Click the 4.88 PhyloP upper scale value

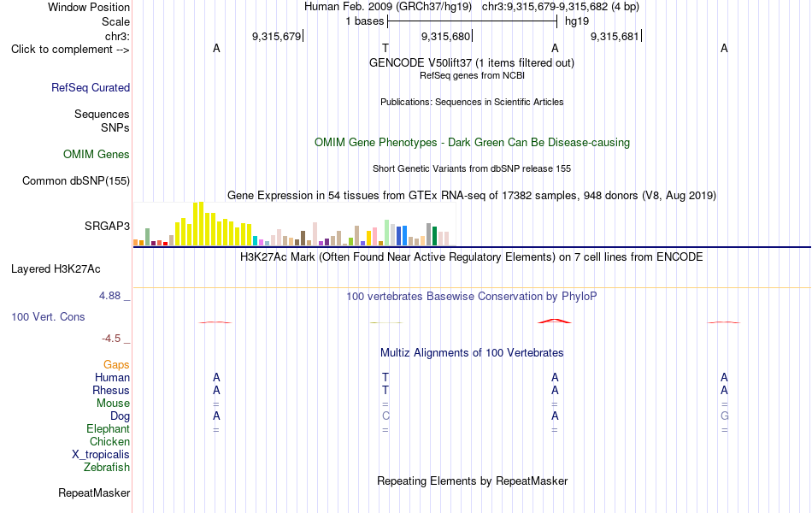click(x=109, y=296)
